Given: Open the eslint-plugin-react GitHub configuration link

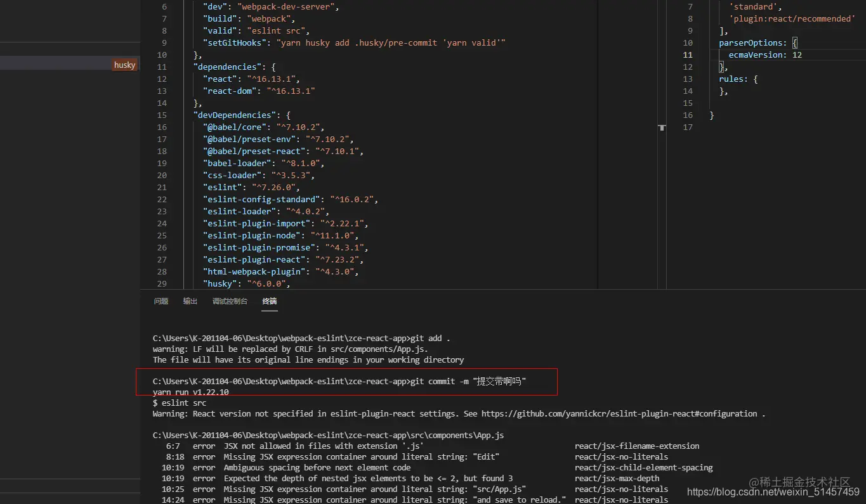Looking at the screenshot, I should point(619,413).
